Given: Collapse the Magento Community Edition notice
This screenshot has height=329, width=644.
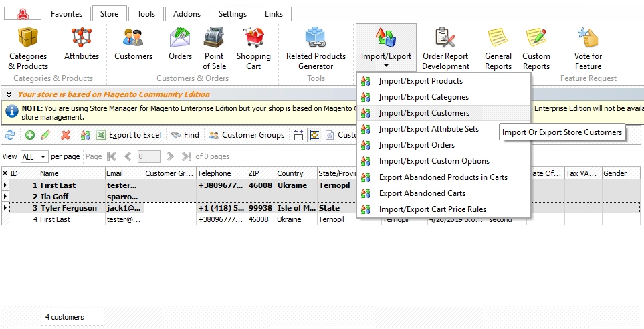Looking at the screenshot, I should [9, 94].
